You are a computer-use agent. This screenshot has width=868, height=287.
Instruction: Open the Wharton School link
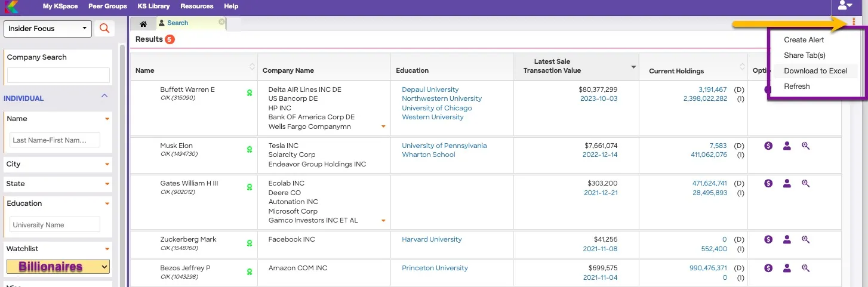click(428, 155)
